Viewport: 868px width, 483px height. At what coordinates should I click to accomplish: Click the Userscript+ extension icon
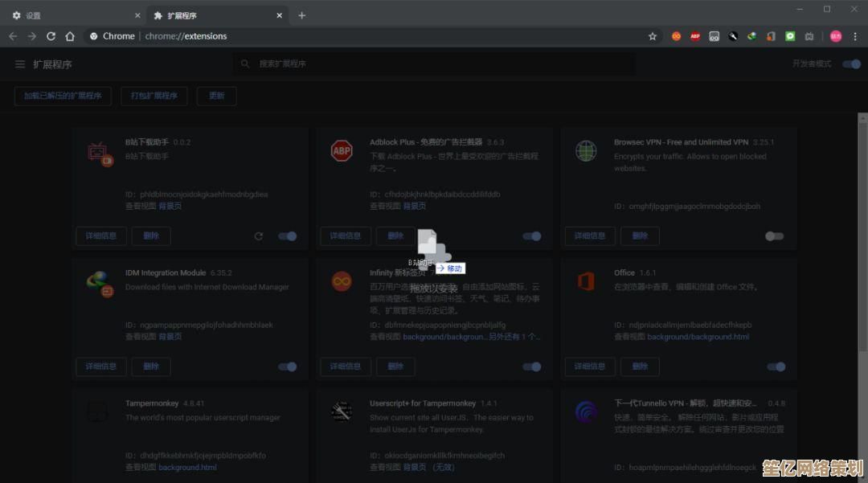pos(342,411)
